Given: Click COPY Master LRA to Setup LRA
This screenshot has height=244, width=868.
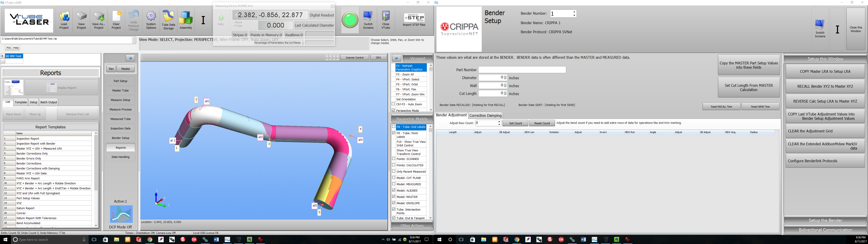Looking at the screenshot, I should click(825, 71).
